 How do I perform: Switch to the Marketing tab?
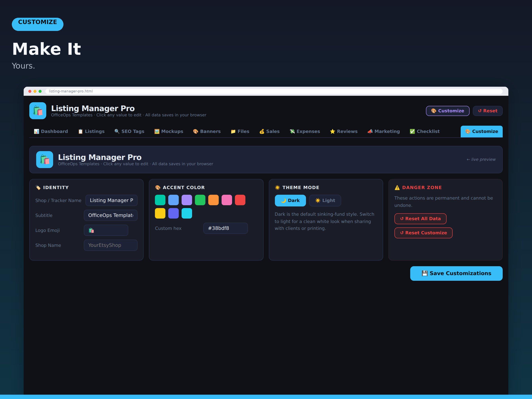click(383, 131)
